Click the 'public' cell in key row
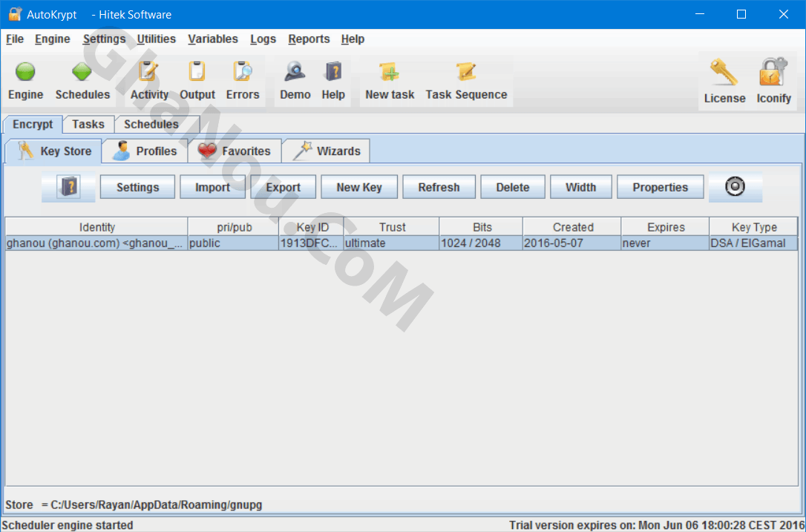The width and height of the screenshot is (806, 532). pyautogui.click(x=234, y=243)
